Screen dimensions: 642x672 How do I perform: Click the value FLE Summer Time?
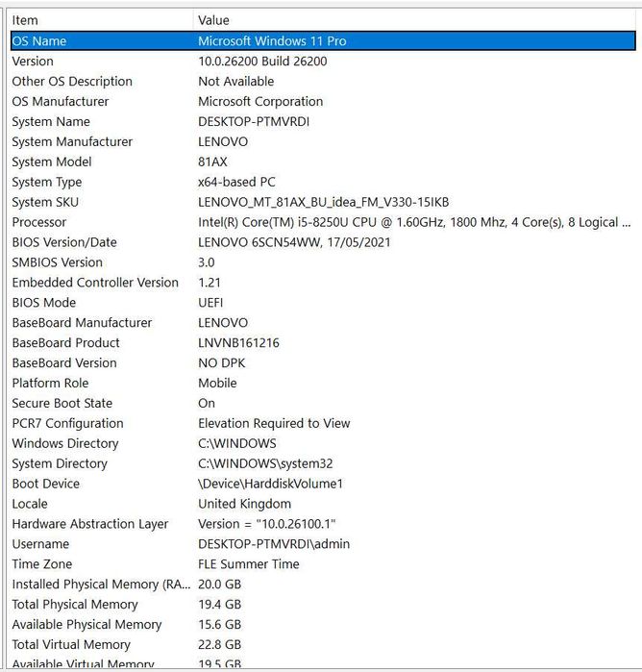tap(249, 564)
